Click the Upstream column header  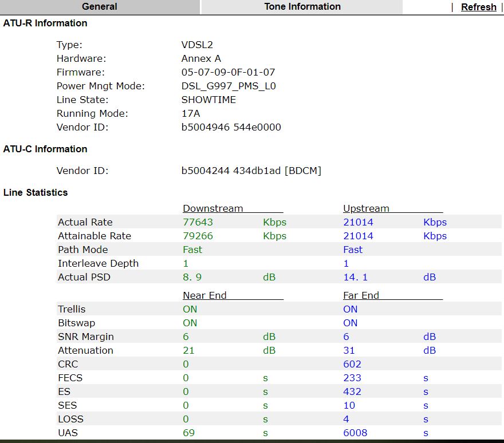(x=366, y=209)
